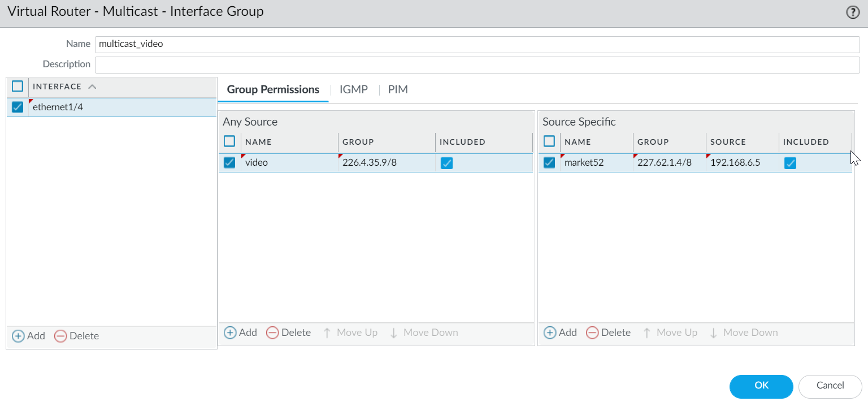Click the Description input field
The height and width of the screenshot is (410, 868).
477,64
